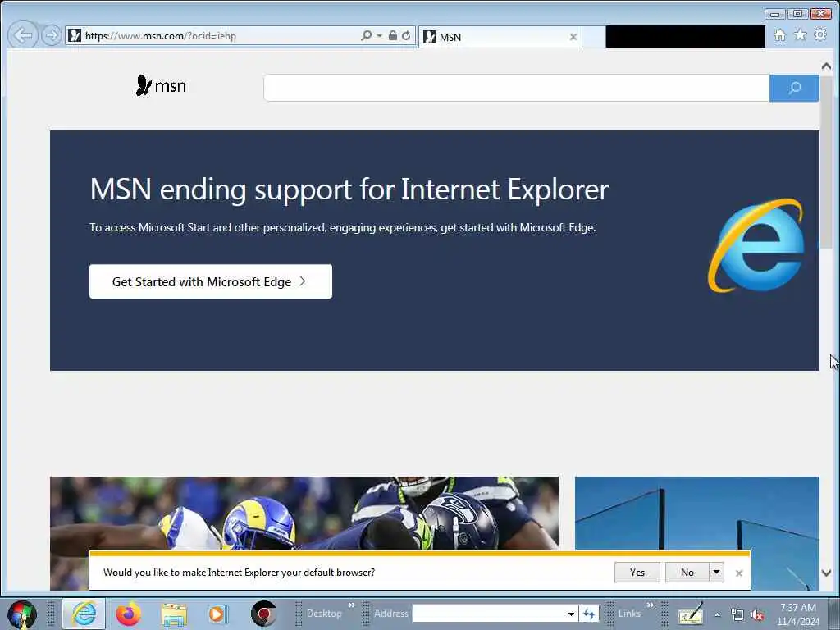Viewport: 840px width, 630px height.
Task: Open the address bar autocomplete dropdown arrow
Action: pos(379,35)
